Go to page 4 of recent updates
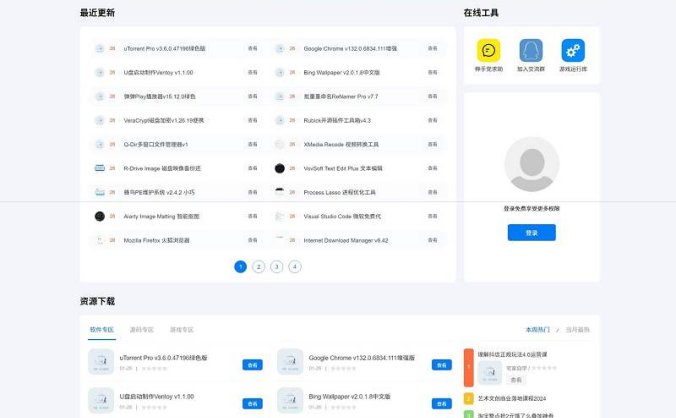Image resolution: width=676 pixels, height=418 pixels. [295, 267]
